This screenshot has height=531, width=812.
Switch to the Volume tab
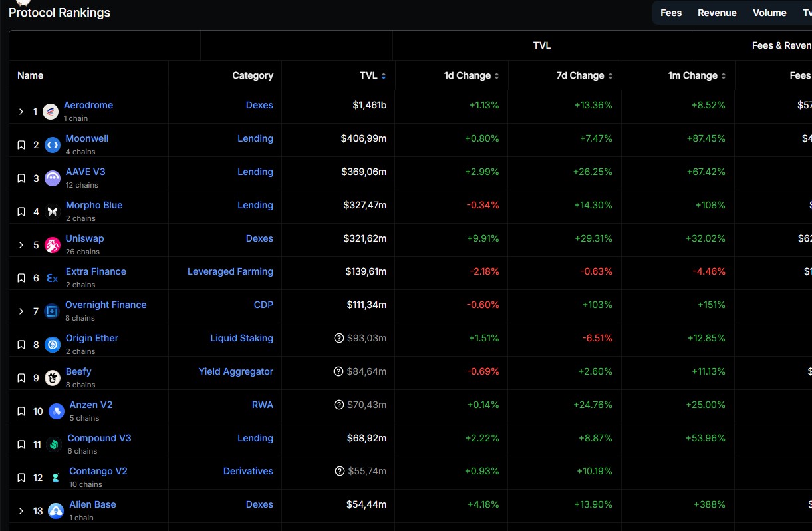[769, 13]
